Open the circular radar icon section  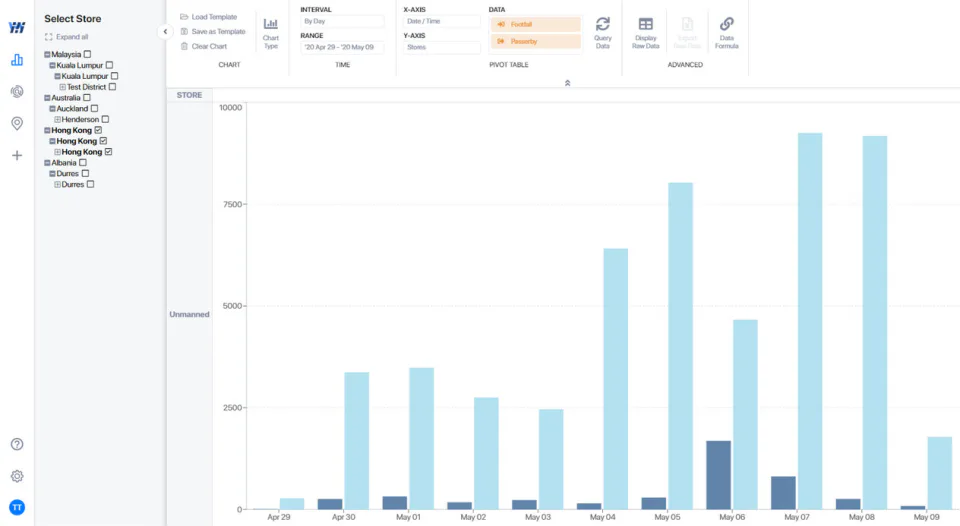(x=17, y=91)
